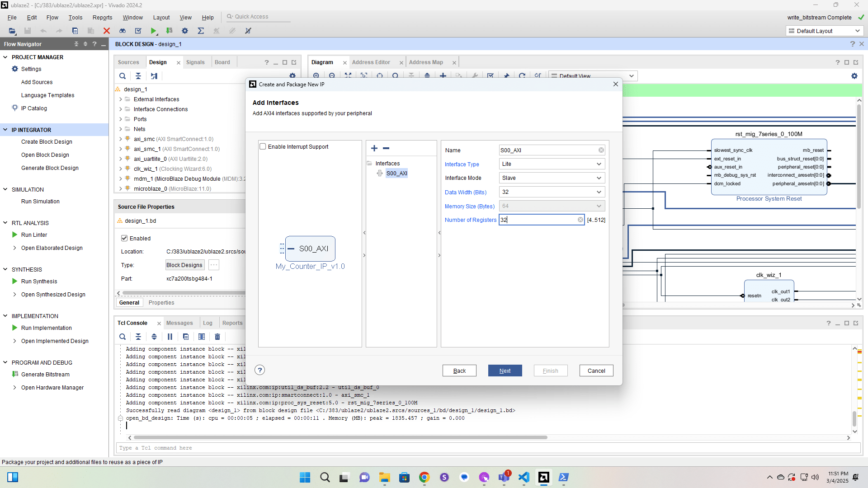Expand the microblaze_0 tree node

[x=121, y=189]
